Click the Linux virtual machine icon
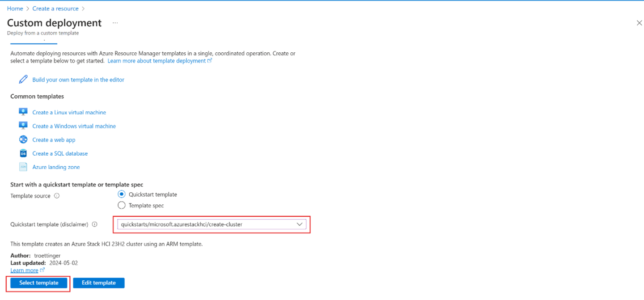The image size is (644, 300). pyautogui.click(x=23, y=112)
